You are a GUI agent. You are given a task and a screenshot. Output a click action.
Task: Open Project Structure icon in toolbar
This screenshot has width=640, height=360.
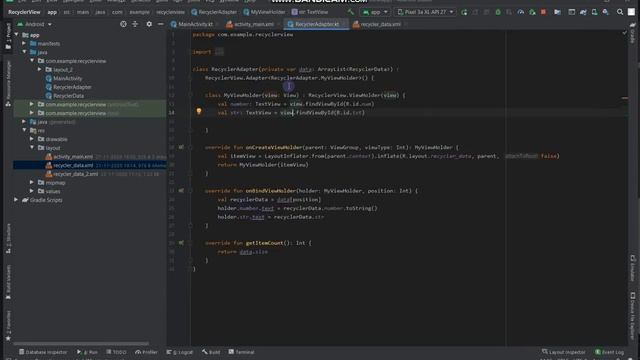[x=557, y=12]
